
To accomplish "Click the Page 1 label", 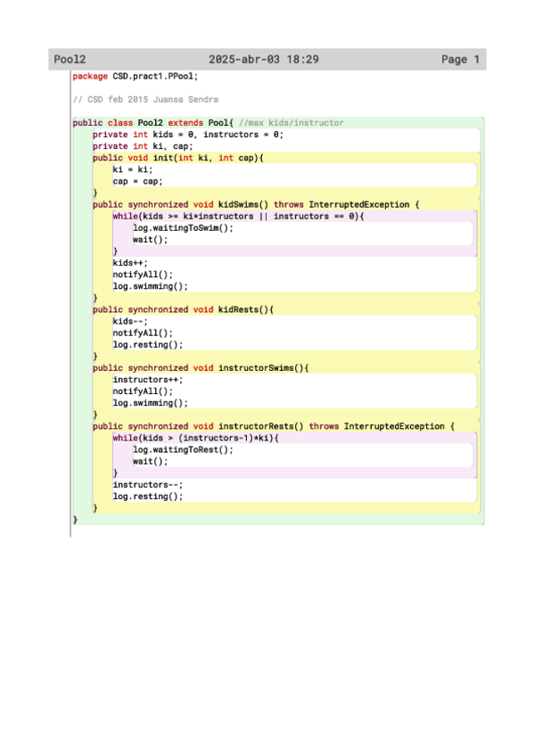I will [x=460, y=60].
